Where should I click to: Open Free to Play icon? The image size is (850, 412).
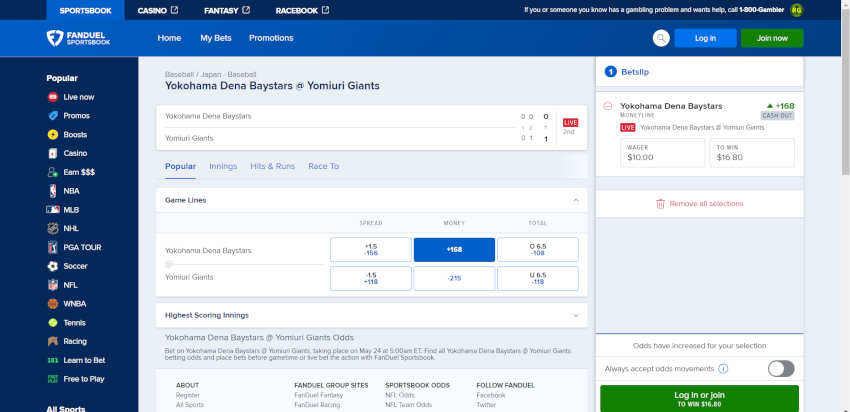(53, 379)
